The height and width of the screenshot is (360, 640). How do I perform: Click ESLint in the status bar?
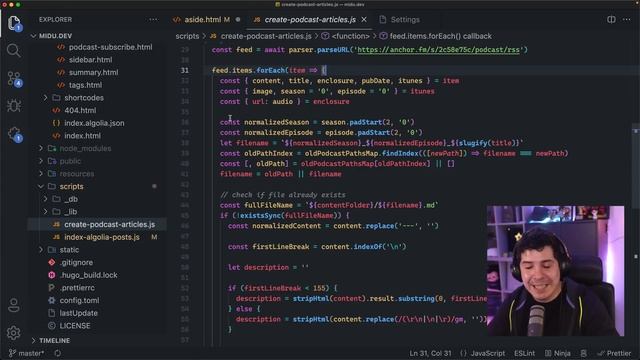pos(524,353)
